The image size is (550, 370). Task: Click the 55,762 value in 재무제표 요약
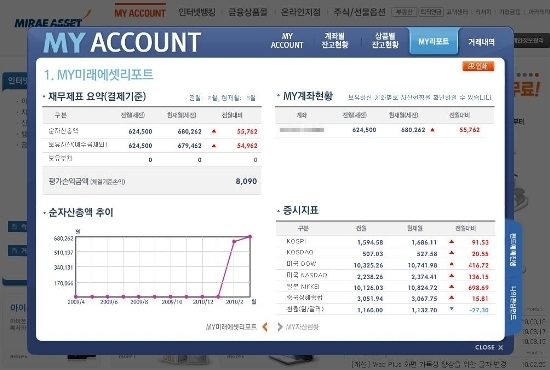[247, 132]
